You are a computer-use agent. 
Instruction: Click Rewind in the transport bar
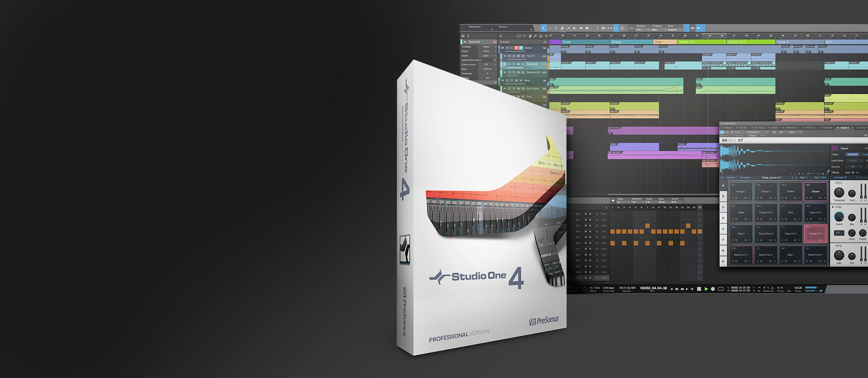click(677, 289)
